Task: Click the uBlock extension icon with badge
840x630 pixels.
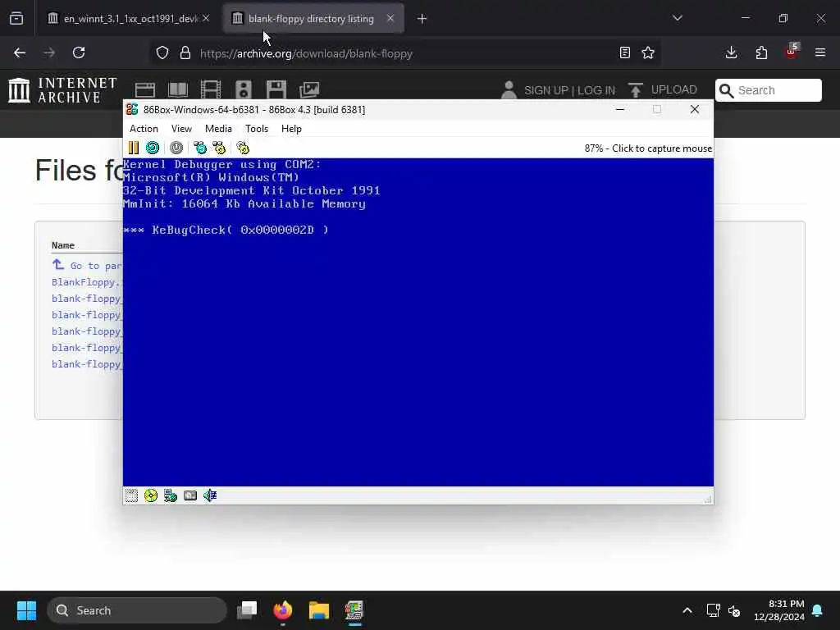Action: coord(792,52)
